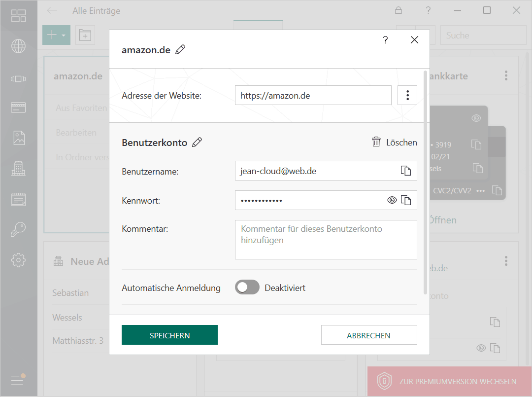The height and width of the screenshot is (397, 532).
Task: Click the pencil icon next to amazon.de title
Action: (x=180, y=50)
